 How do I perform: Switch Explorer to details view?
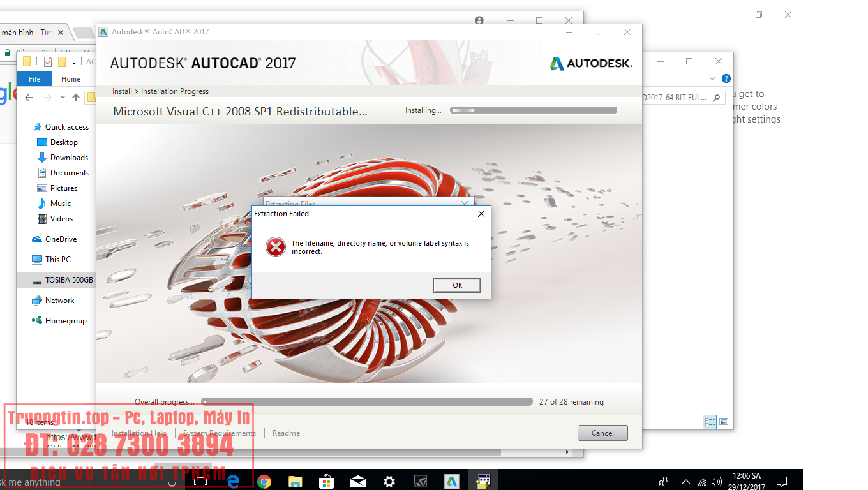[710, 422]
